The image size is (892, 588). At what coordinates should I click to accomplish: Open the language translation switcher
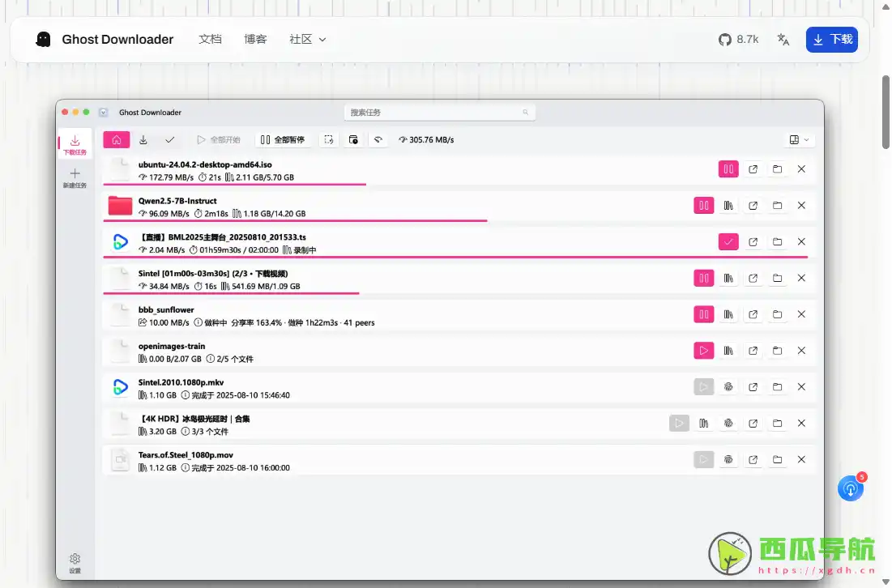click(x=783, y=39)
